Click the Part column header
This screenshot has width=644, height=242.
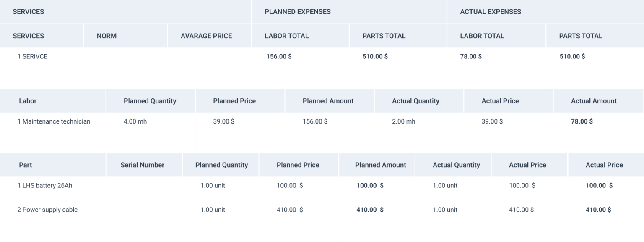pos(26,165)
